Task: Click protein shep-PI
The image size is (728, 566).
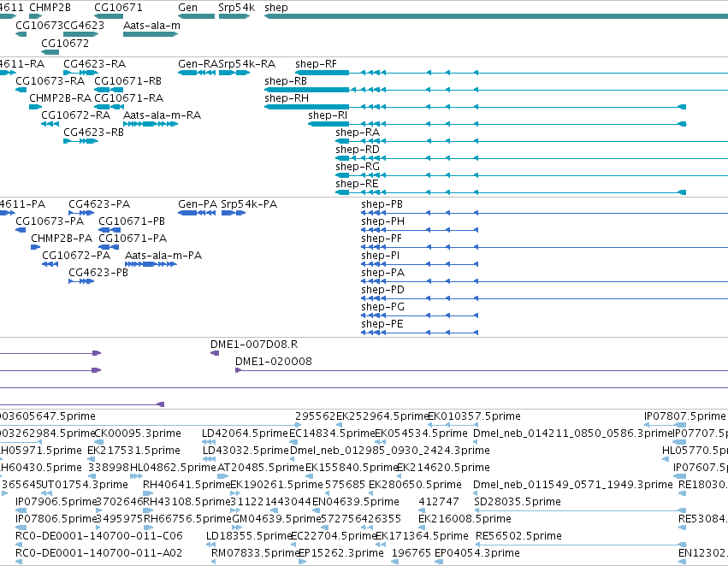Action: [420, 264]
